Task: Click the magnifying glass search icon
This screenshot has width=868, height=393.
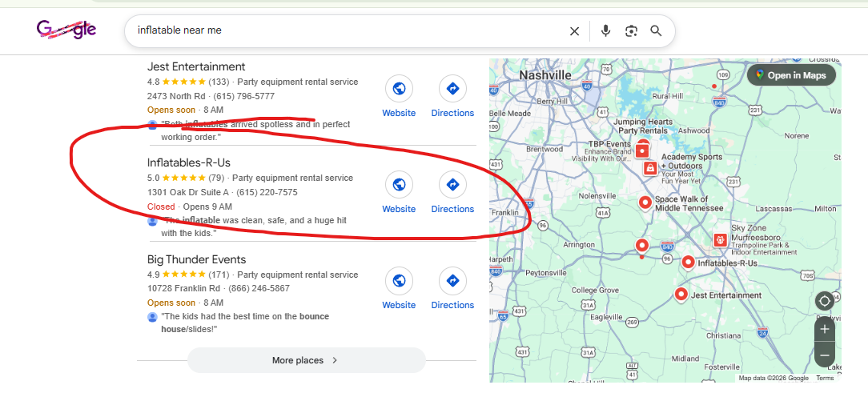Action: click(656, 31)
